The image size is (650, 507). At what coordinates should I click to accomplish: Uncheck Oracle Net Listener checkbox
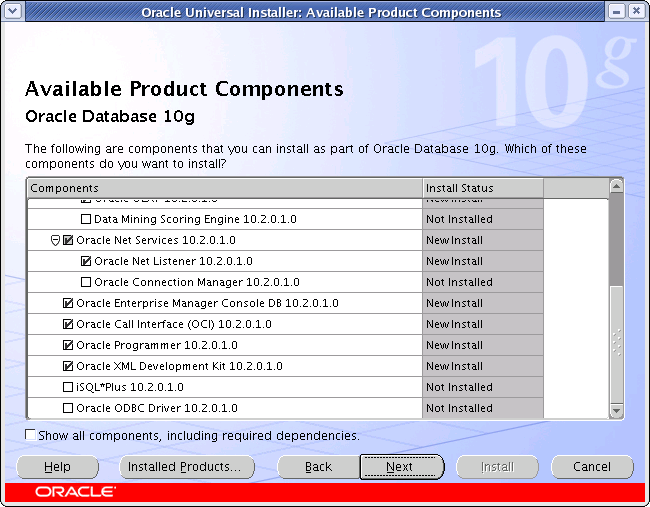click(x=86, y=261)
